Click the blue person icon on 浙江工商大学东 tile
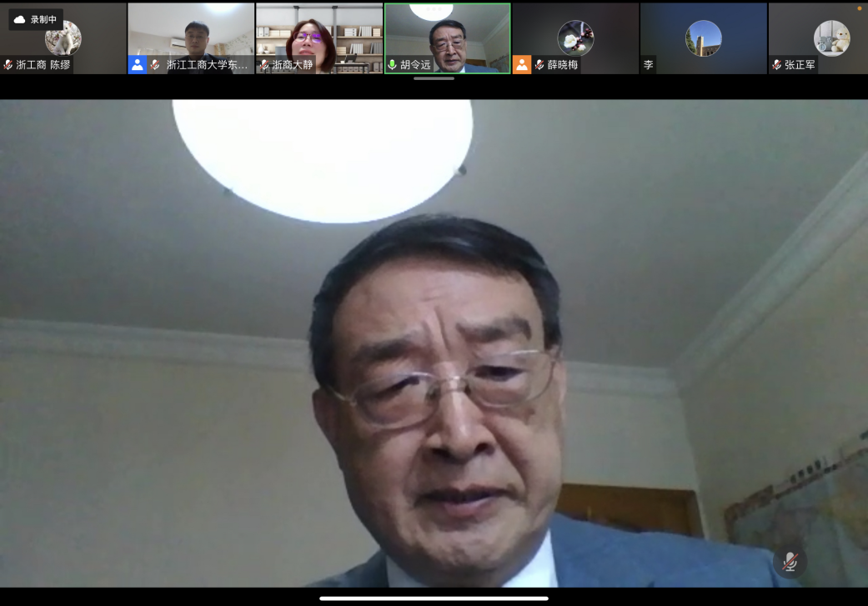868x606 pixels. pos(138,65)
